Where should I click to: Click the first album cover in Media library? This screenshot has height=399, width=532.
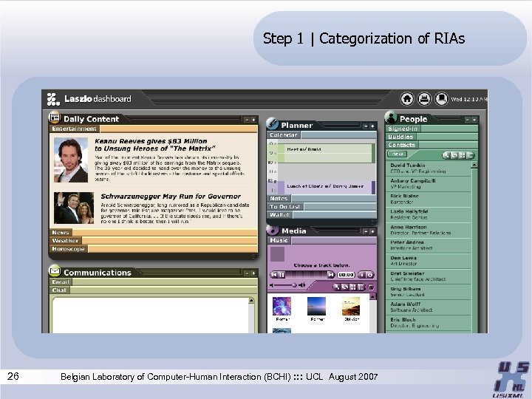pos(282,307)
